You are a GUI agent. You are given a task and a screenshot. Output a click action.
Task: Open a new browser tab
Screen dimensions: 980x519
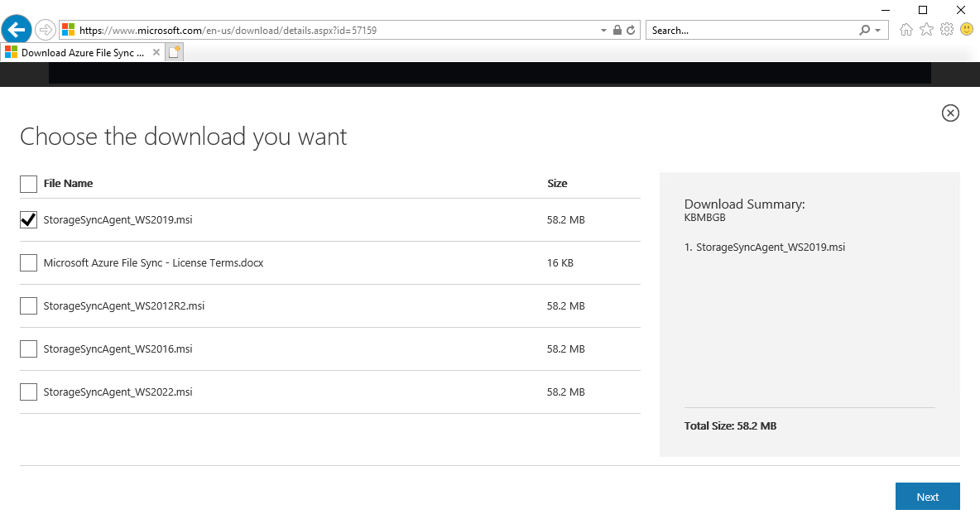coord(173,51)
